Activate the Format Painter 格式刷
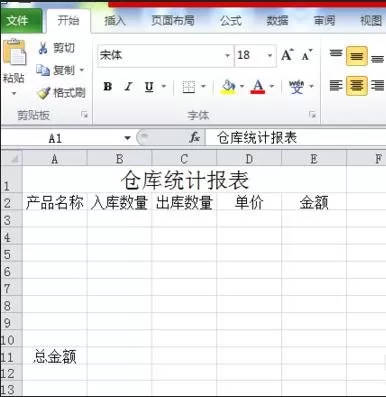Viewport: 386px width, 397px height. click(x=61, y=93)
